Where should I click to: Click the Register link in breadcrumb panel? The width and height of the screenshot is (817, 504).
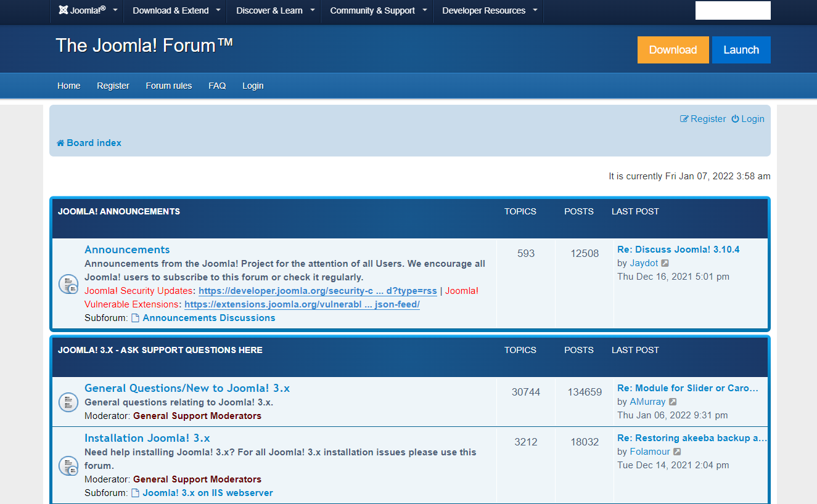click(708, 119)
